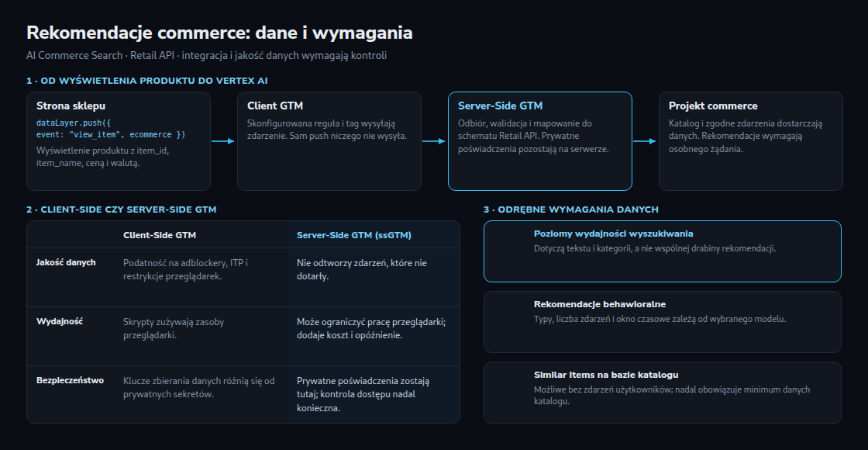The width and height of the screenshot is (868, 450).
Task: Click the "Projekt commerce" card title
Action: point(713,106)
